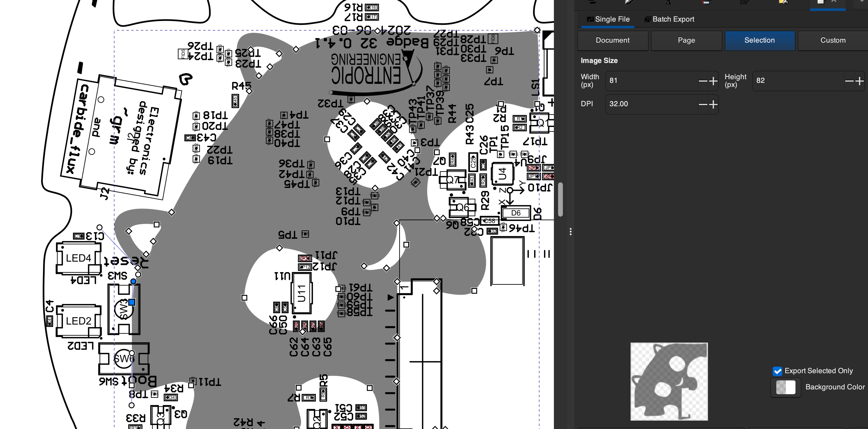The width and height of the screenshot is (868, 429).
Task: Select the Page export option
Action: pos(686,40)
